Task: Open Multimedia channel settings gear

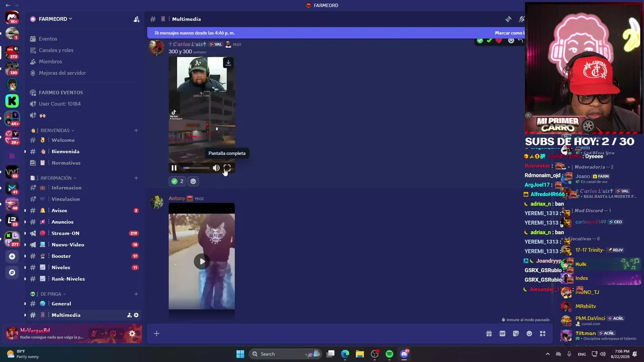Action: [136, 315]
